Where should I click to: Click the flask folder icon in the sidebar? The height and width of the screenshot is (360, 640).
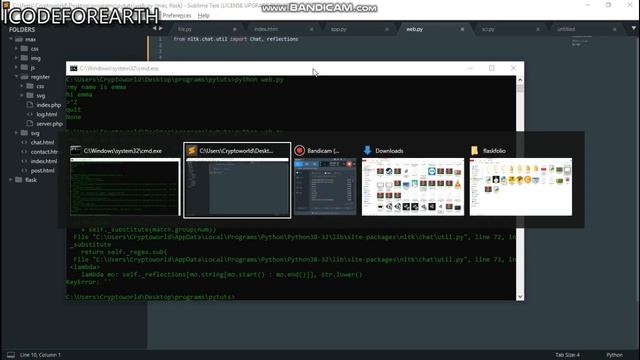pos(19,180)
